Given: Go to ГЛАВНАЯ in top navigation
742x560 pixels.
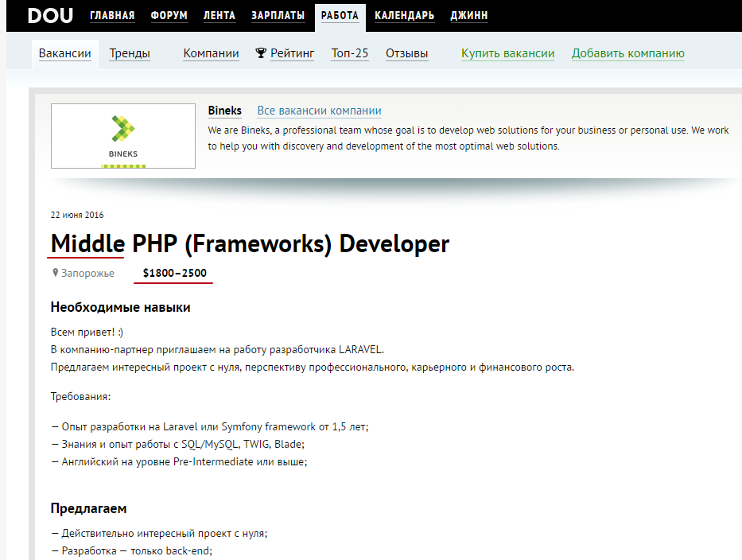Looking at the screenshot, I should [112, 16].
